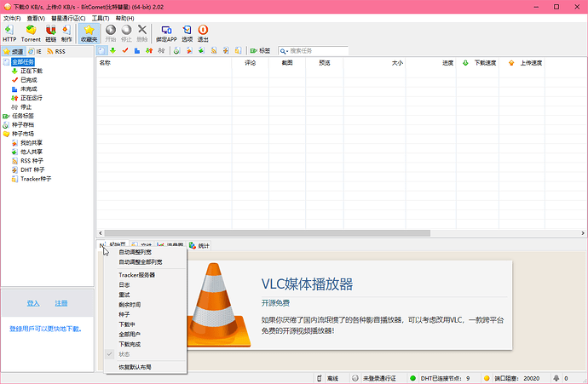588x384 pixels.
Task: Open the 查看(V) menu
Action: tap(36, 18)
